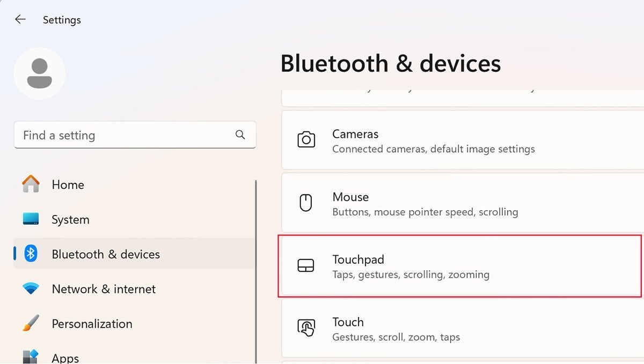Click the System monitor icon

point(31,219)
